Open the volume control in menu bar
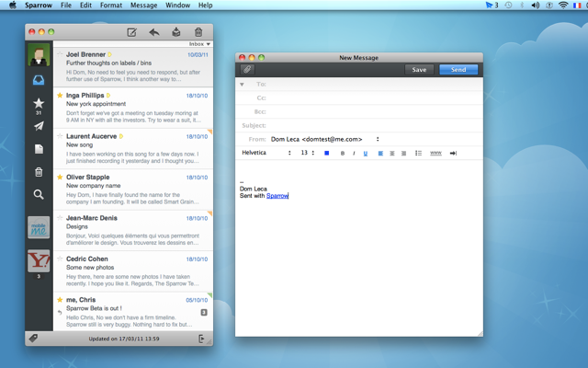 tap(536, 6)
